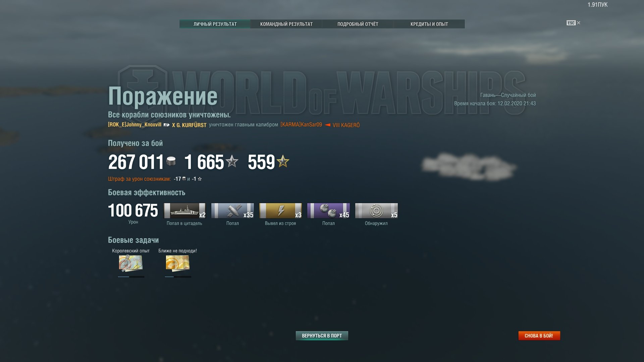644x362 pixels.
Task: Open the Ближе не подходи! mission icon
Action: (178, 263)
